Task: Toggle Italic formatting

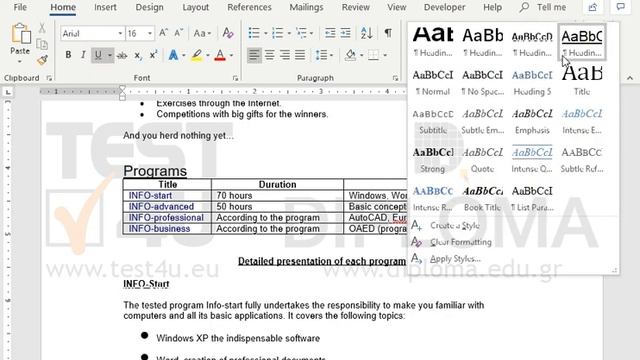Action: click(83, 55)
